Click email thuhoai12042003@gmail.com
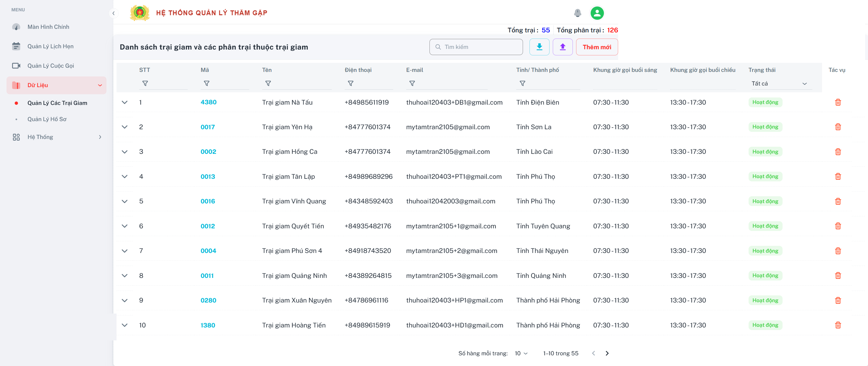The height and width of the screenshot is (366, 868). [x=451, y=201]
